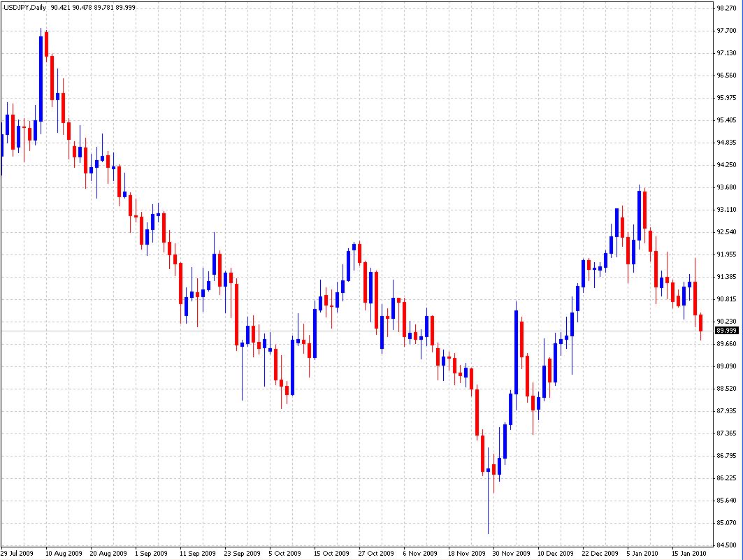Viewport: 743px width, 560px height.
Task: Click the tall blue candle peaking near 97.700
Action: [x=41, y=79]
